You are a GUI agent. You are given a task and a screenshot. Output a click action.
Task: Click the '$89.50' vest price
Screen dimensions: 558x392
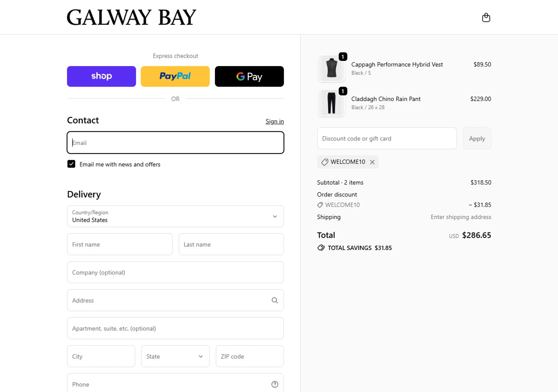point(482,64)
